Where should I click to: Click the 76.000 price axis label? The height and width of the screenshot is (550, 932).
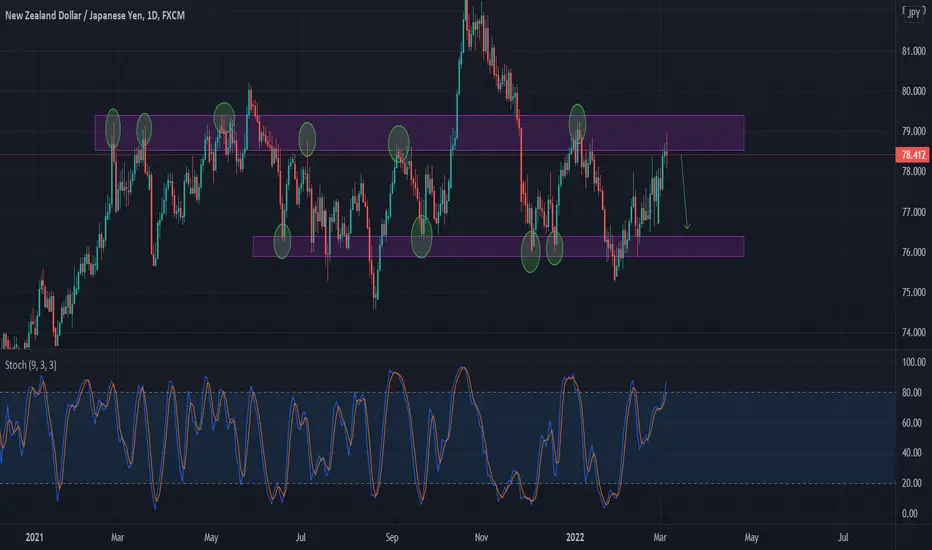point(914,252)
